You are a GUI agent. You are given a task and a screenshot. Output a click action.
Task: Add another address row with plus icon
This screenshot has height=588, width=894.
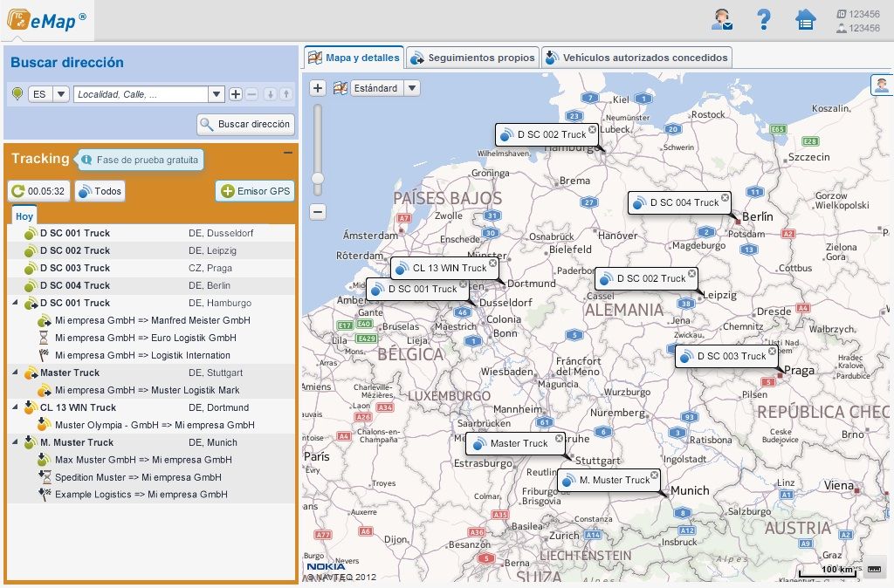click(236, 94)
